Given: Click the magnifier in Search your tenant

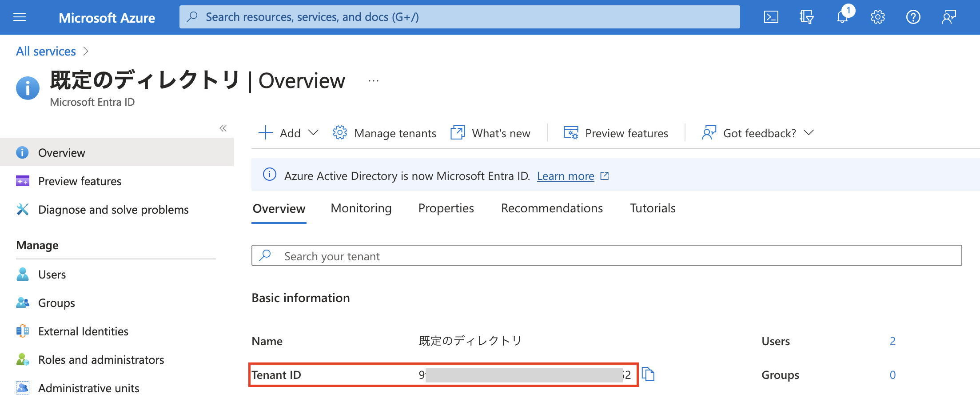Looking at the screenshot, I should (265, 255).
